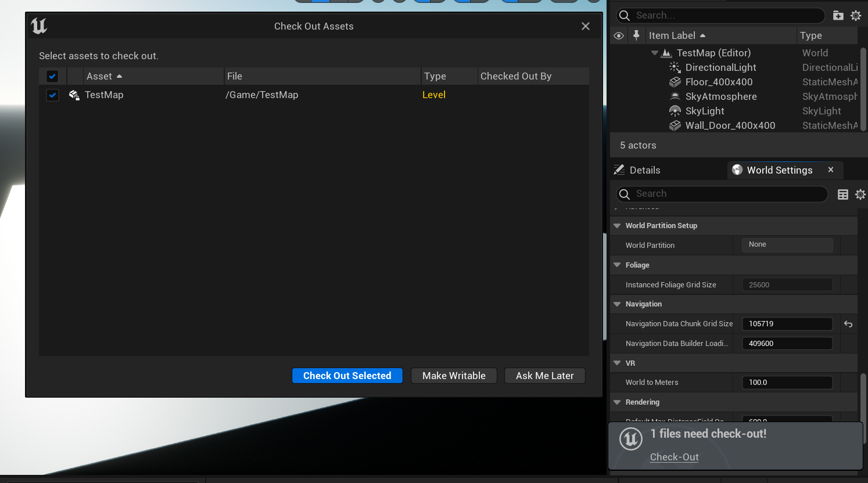The height and width of the screenshot is (483, 868).
Task: Click the pin column icon in Outliner header
Action: [636, 35]
